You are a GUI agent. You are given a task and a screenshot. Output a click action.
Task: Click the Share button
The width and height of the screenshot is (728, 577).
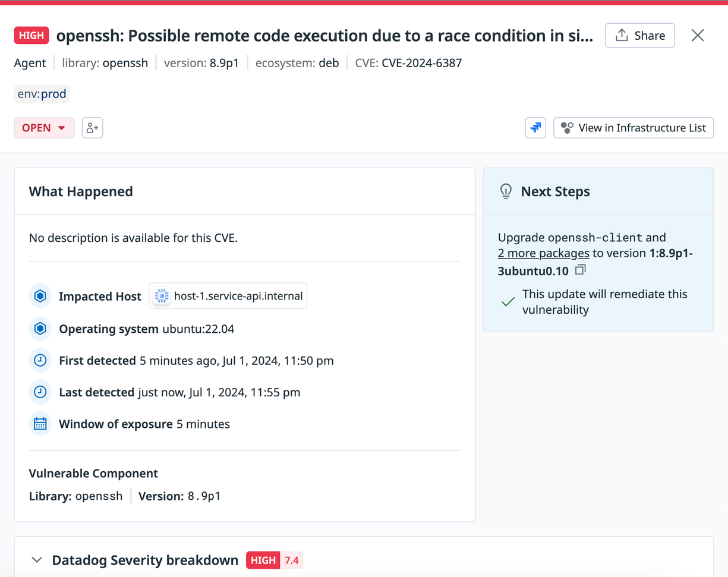click(639, 36)
